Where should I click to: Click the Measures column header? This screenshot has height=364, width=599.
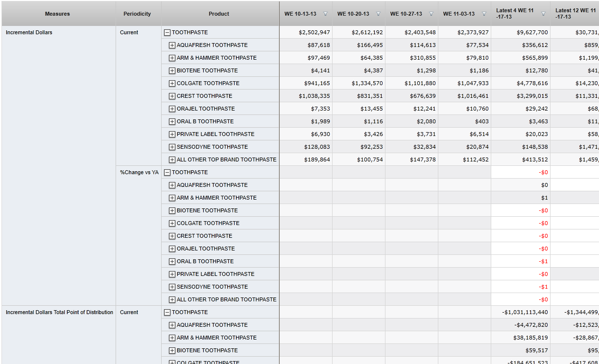tap(58, 14)
